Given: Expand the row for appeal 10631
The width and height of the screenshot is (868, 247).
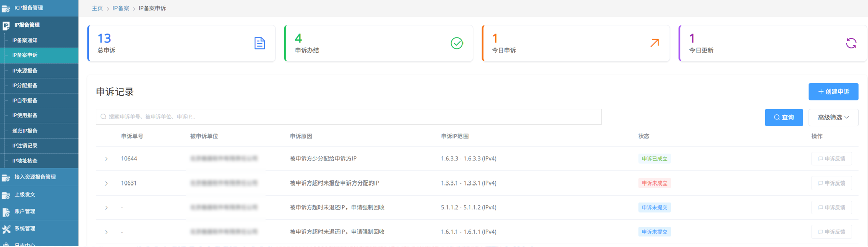Looking at the screenshot, I should pyautogui.click(x=106, y=183).
